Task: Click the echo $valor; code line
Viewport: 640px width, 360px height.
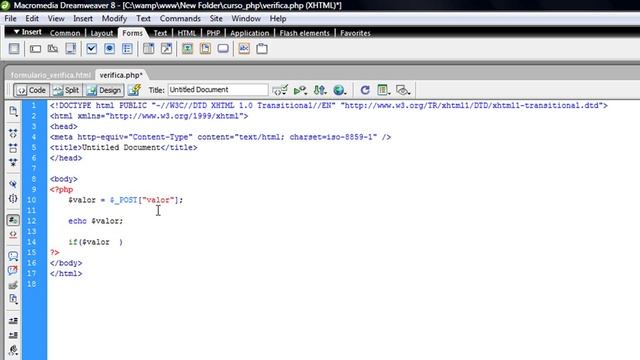Action: [96, 221]
